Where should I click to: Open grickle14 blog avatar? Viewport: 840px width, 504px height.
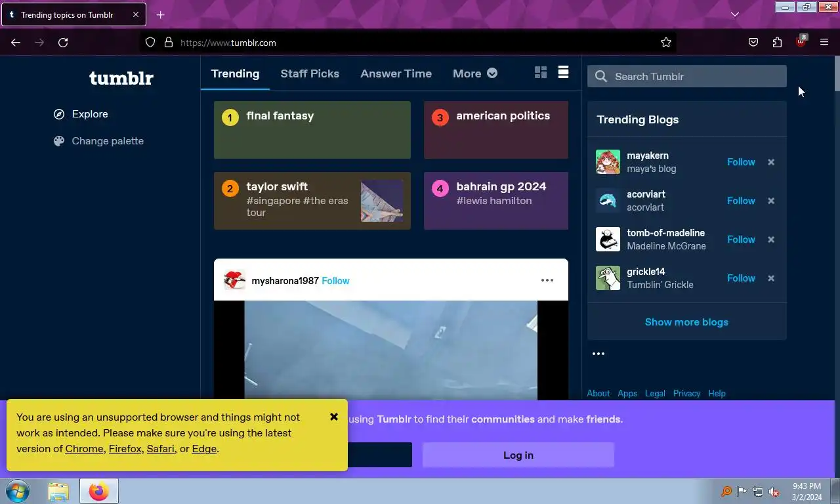pyautogui.click(x=608, y=278)
